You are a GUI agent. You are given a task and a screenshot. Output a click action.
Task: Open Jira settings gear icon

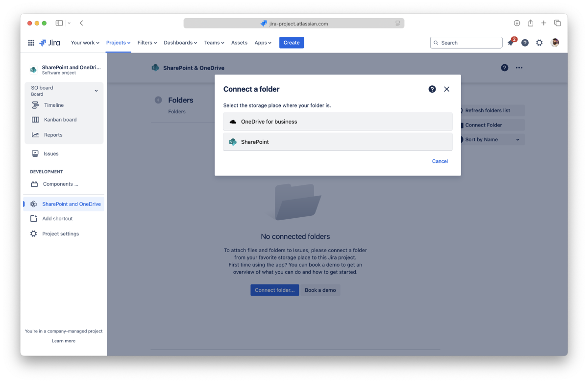point(539,43)
